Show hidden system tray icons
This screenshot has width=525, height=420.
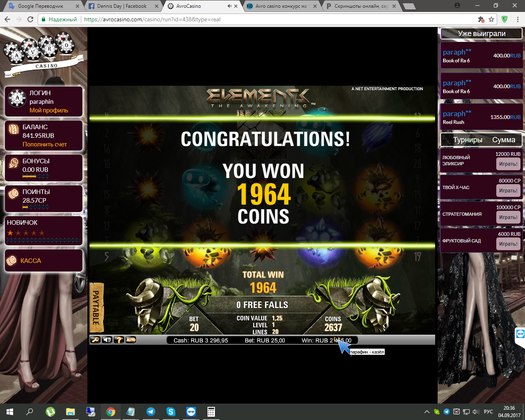click(x=427, y=412)
